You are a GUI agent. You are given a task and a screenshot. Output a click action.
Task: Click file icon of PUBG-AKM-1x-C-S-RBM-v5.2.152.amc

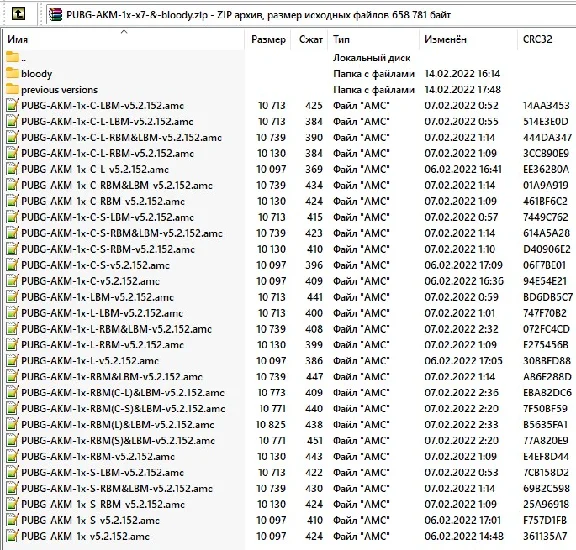(x=12, y=249)
